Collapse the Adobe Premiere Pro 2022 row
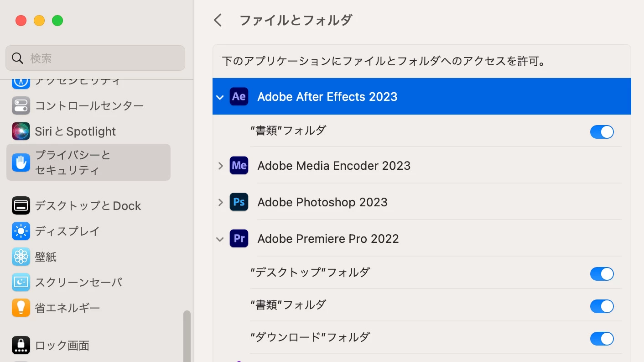 coord(220,239)
